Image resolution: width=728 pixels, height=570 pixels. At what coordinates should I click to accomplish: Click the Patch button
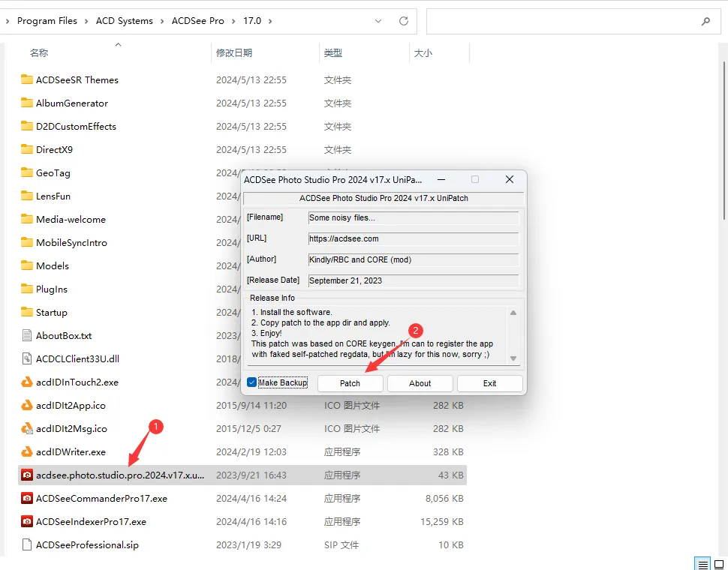[350, 383]
